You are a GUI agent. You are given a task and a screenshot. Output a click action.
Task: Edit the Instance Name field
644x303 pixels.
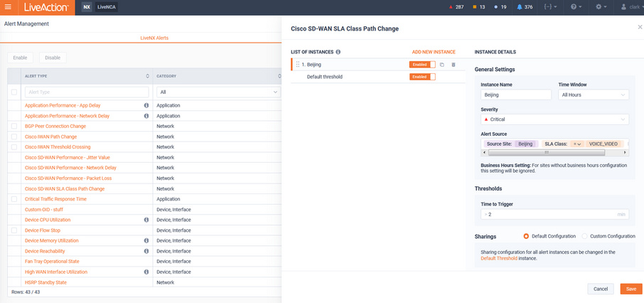pos(516,95)
